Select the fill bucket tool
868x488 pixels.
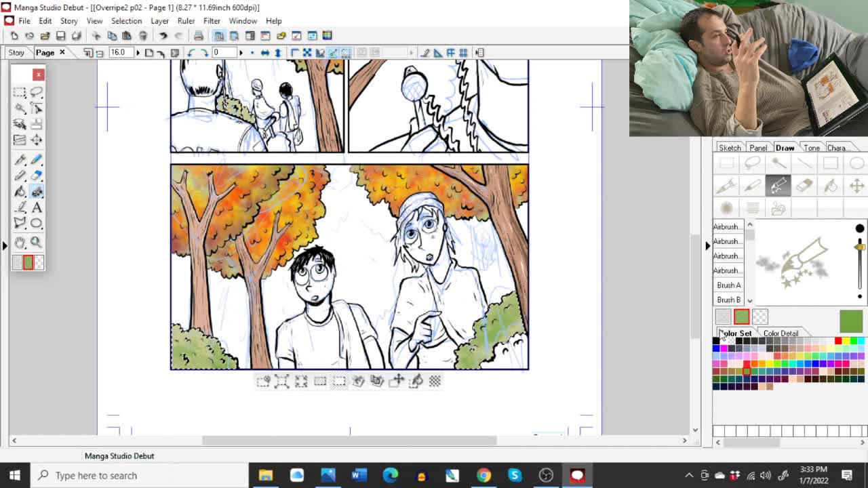(x=20, y=192)
